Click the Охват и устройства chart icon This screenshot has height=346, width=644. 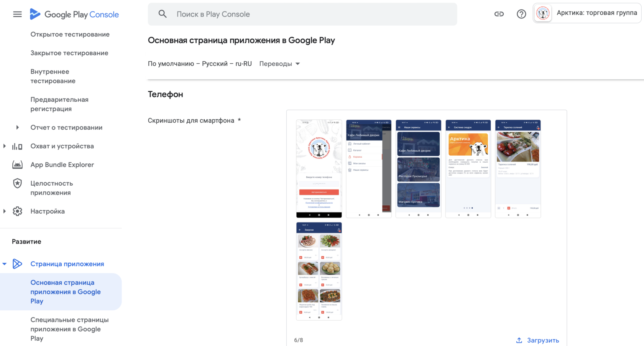(17, 146)
